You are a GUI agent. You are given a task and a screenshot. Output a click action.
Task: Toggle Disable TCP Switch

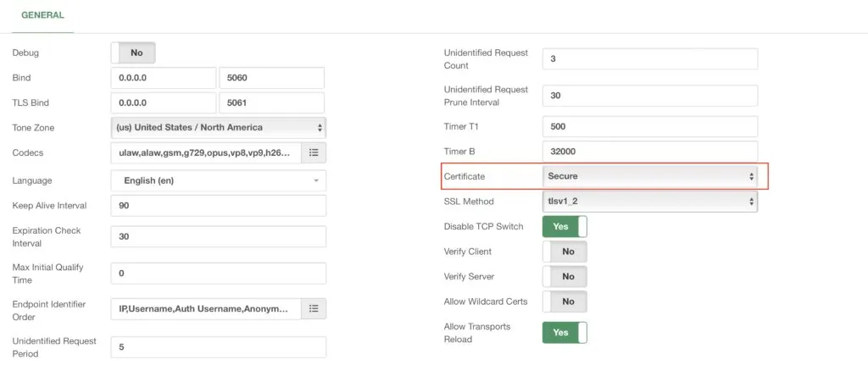point(565,226)
